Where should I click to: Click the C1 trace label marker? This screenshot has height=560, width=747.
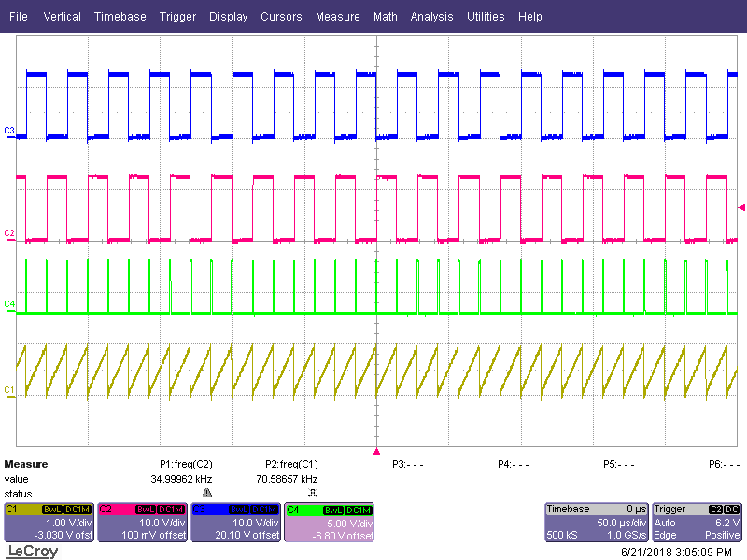9,392
